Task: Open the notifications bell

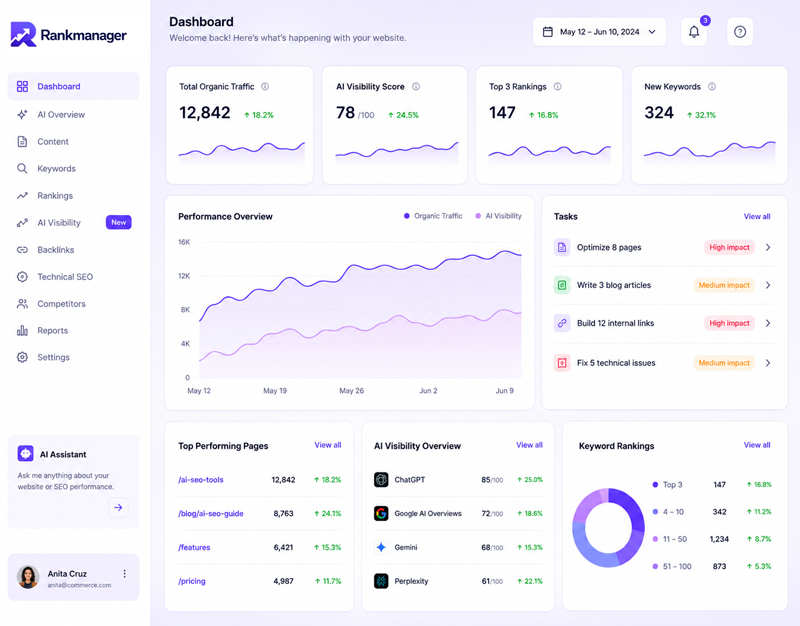Action: (x=694, y=32)
